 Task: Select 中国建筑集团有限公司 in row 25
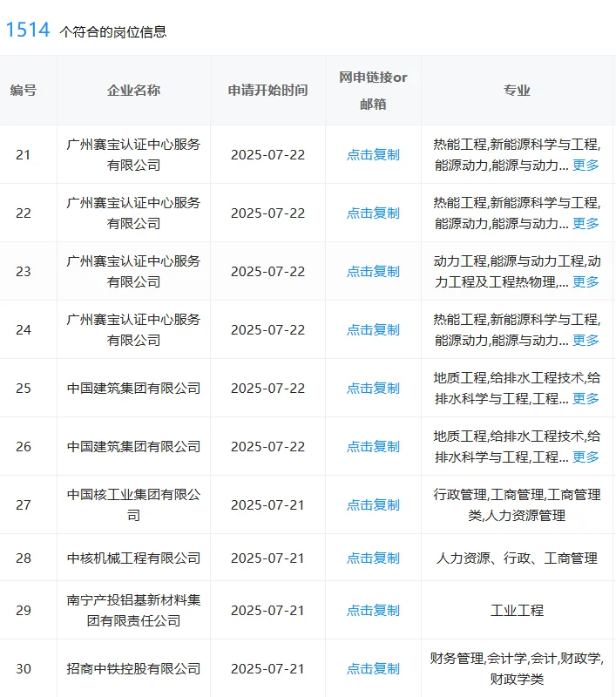pos(133,388)
